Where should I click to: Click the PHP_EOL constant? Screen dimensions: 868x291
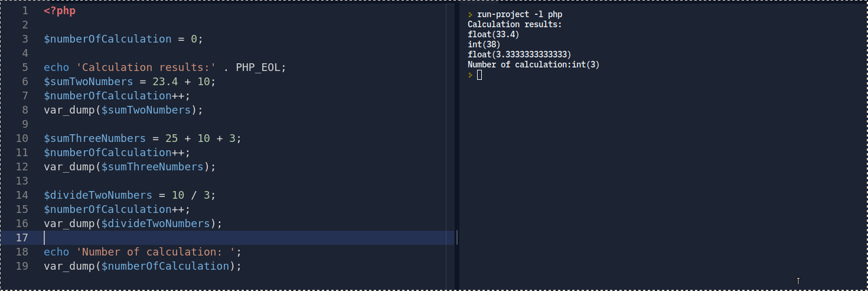click(x=259, y=67)
